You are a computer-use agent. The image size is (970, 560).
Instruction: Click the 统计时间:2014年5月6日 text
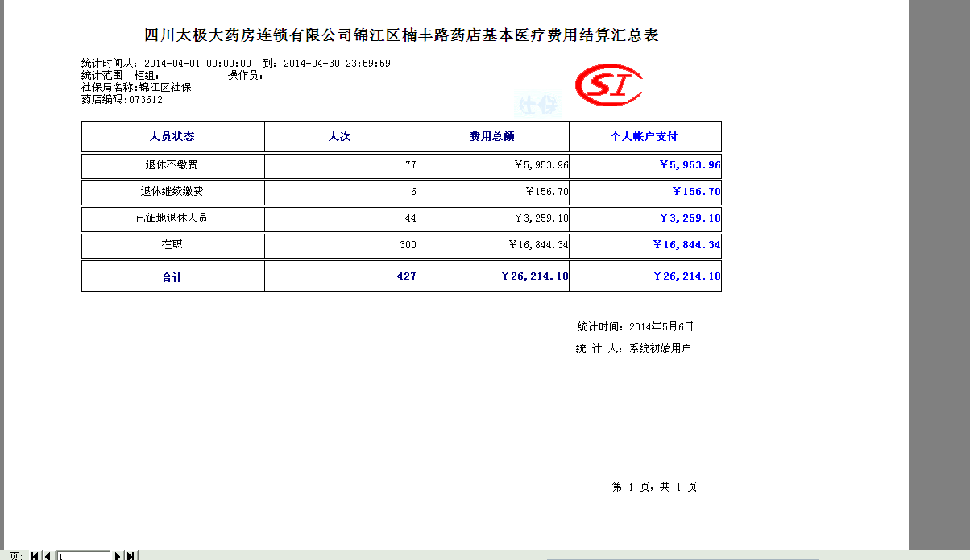tap(635, 327)
